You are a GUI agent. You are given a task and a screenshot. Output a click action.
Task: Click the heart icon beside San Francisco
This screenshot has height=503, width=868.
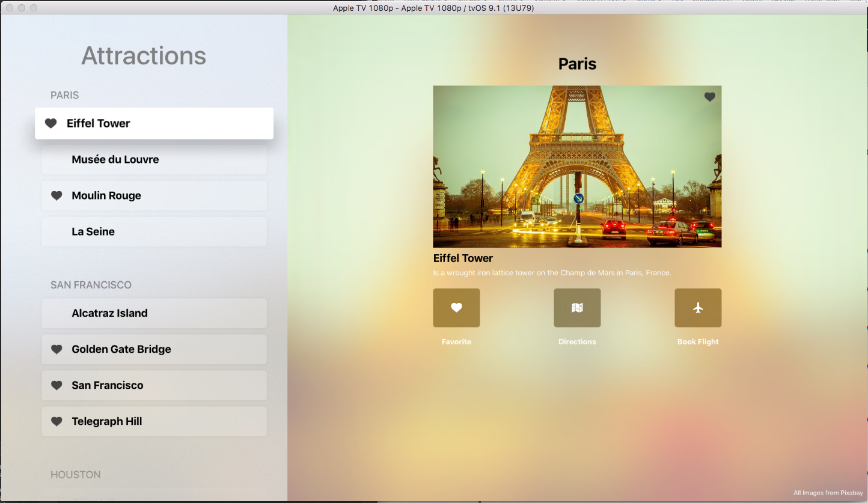(57, 385)
